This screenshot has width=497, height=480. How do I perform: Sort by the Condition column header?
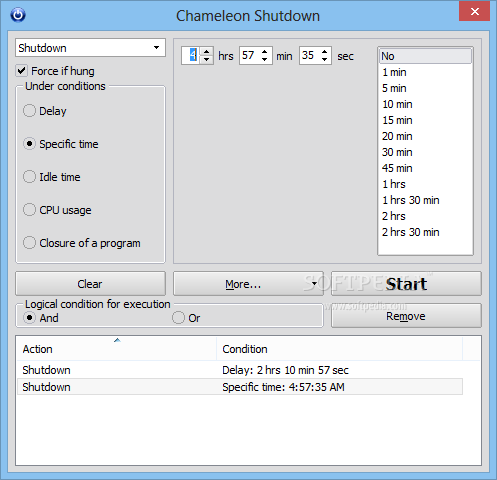[340, 349]
